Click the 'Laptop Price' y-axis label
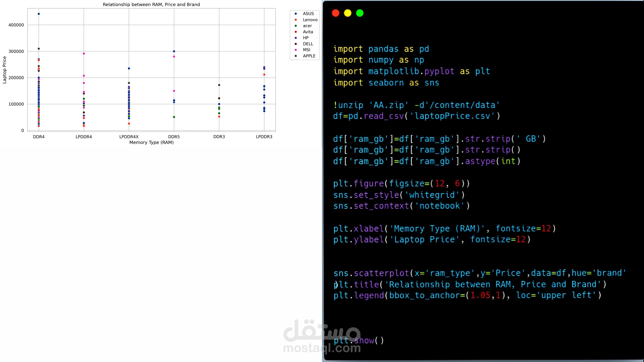The width and height of the screenshot is (644, 362). [5, 70]
